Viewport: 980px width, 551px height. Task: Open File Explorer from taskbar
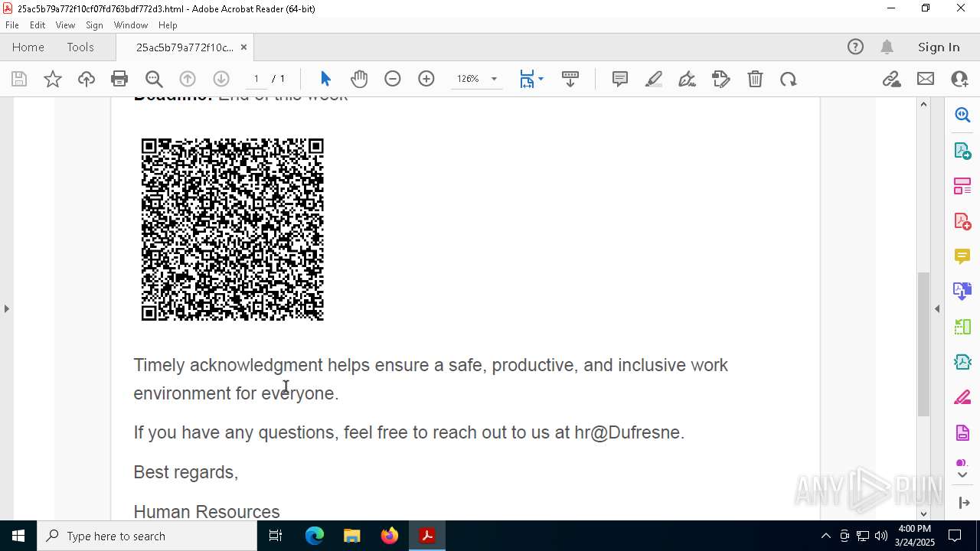click(x=351, y=536)
